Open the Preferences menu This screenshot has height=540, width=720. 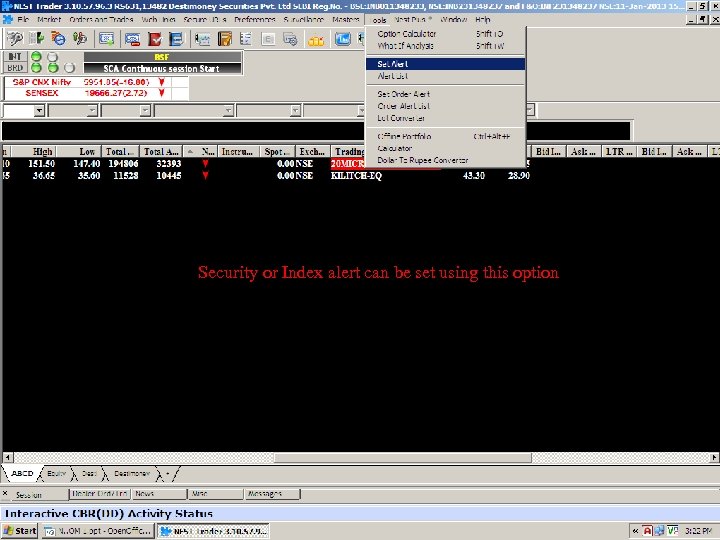255,20
